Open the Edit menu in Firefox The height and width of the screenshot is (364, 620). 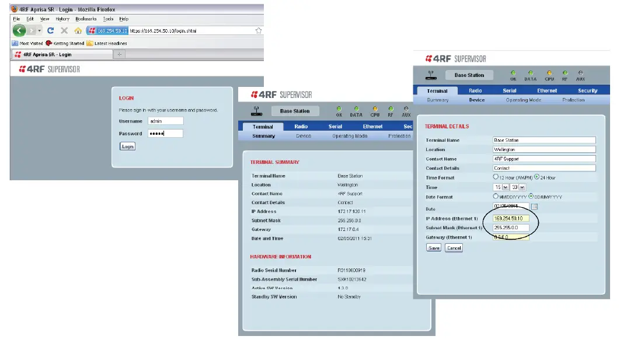(x=30, y=19)
